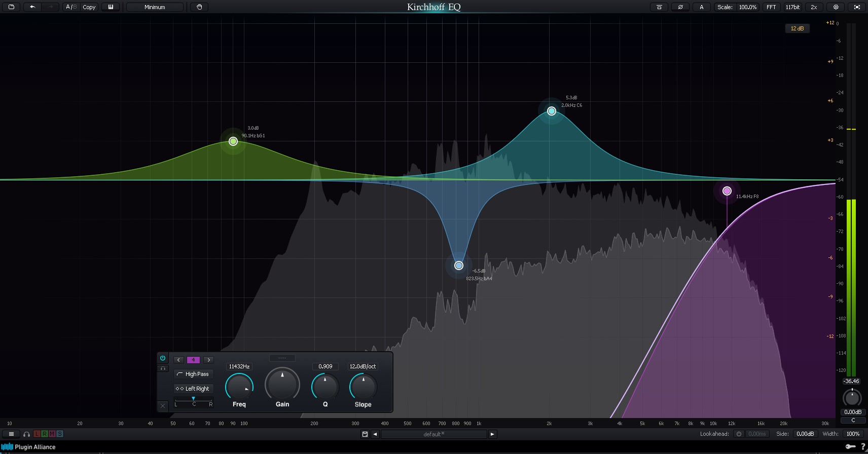Click the output gain knob at right
The height and width of the screenshot is (454, 868).
[852, 398]
